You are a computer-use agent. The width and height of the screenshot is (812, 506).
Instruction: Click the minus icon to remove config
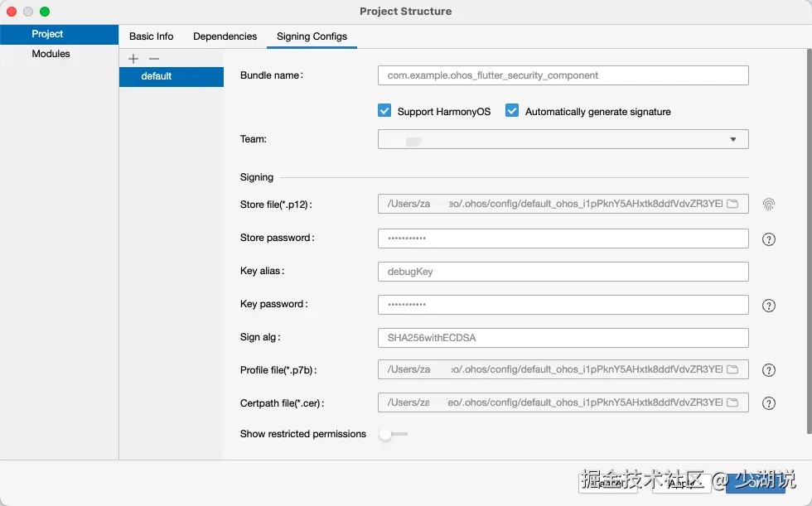pos(153,59)
